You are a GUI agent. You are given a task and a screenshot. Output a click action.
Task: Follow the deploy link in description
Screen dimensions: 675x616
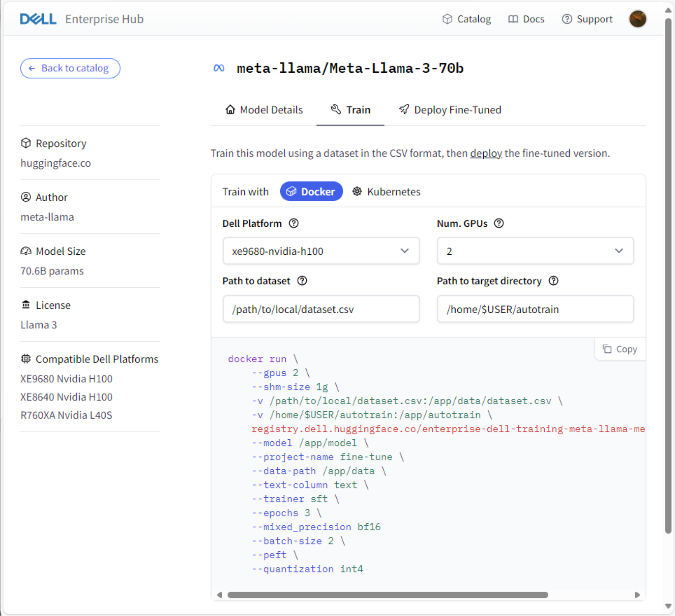[486, 153]
